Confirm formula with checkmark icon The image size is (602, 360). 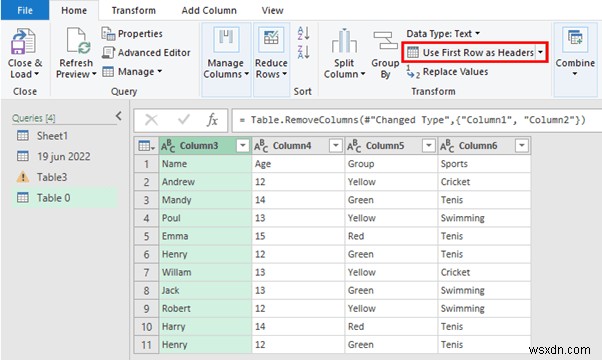coord(184,120)
